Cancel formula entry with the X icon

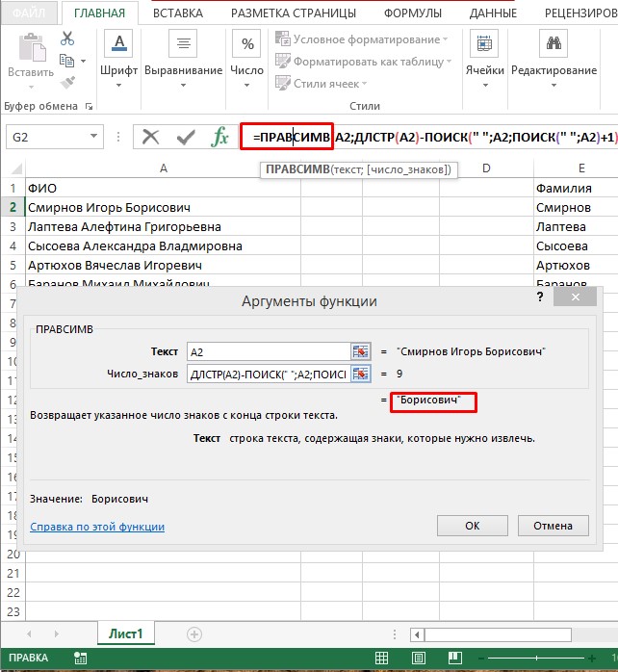[x=151, y=137]
